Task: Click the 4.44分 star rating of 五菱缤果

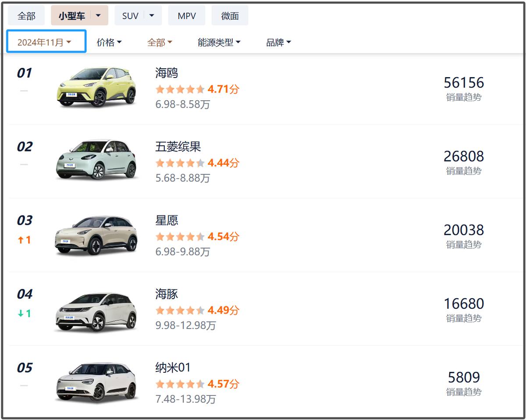Action: [x=197, y=163]
